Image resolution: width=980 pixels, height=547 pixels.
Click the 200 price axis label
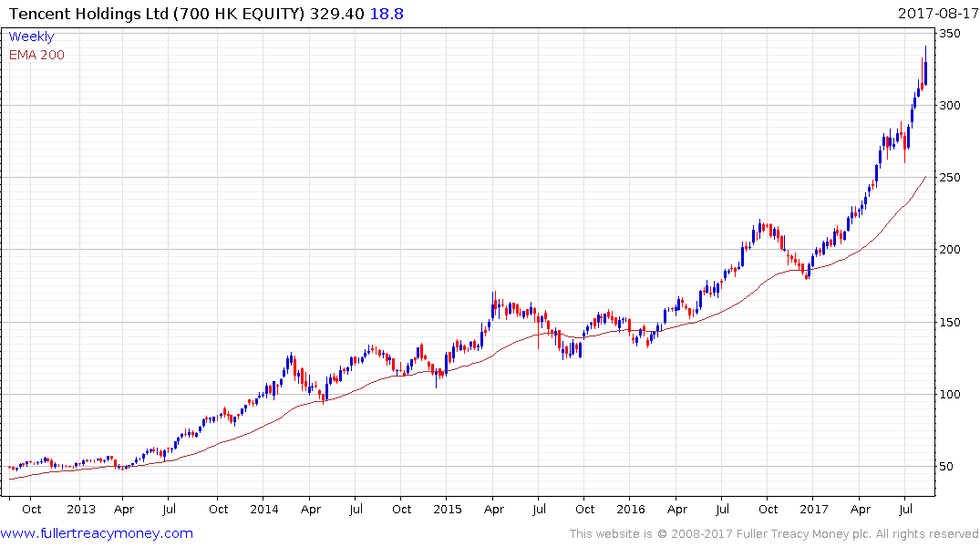[950, 250]
